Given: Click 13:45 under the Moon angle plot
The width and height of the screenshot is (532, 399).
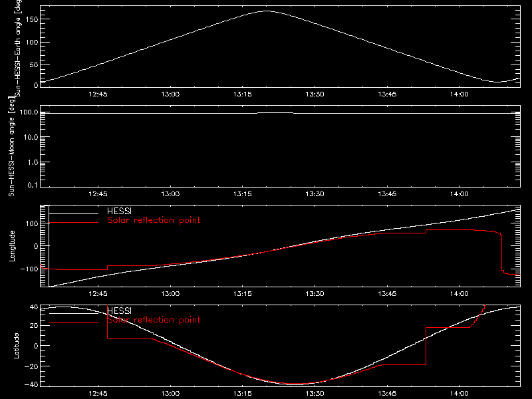Looking at the screenshot, I should point(387,194).
